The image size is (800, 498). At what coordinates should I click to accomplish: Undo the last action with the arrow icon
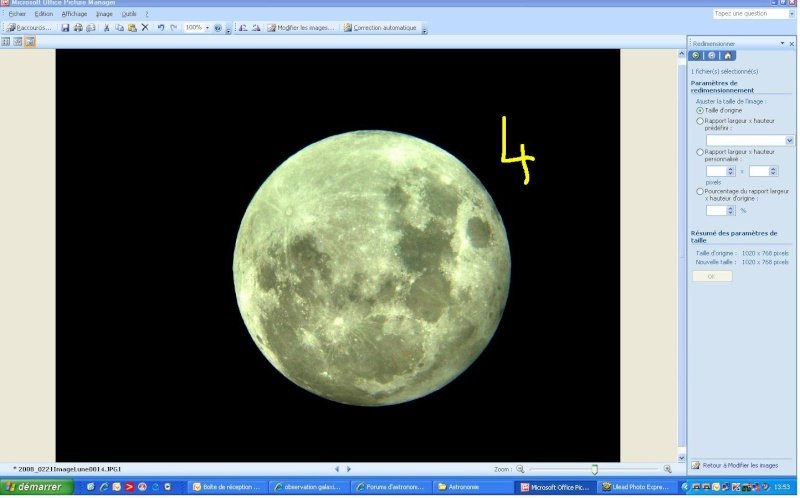click(x=161, y=28)
